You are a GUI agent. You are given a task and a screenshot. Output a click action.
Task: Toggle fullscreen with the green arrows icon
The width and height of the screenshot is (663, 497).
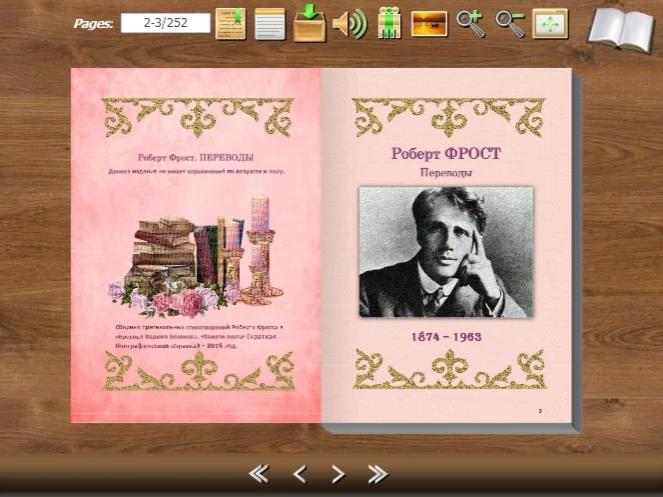point(549,22)
